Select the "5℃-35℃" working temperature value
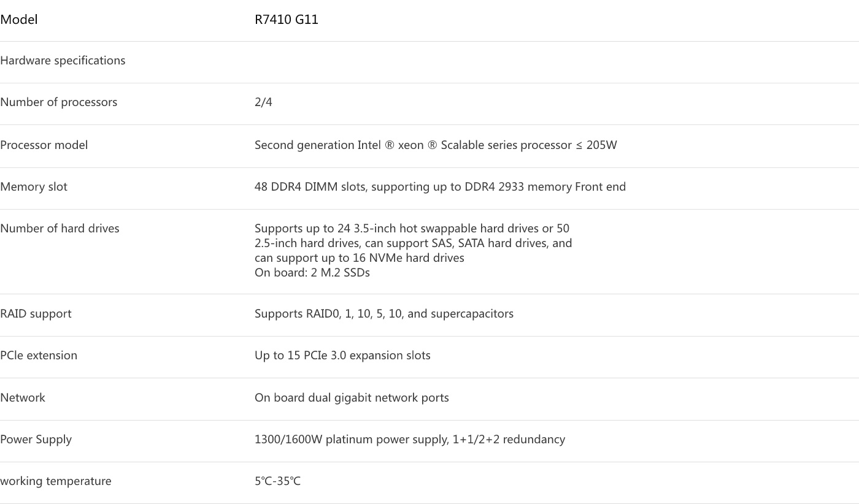This screenshot has width=859, height=504. [277, 481]
